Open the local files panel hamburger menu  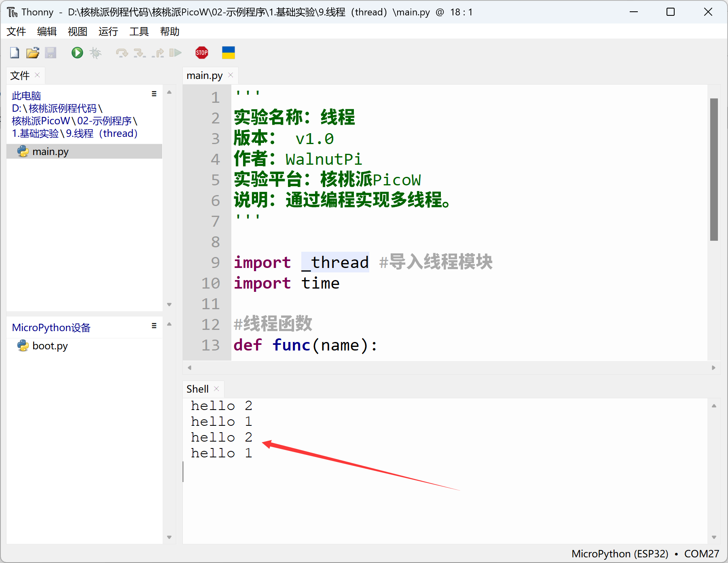click(154, 94)
